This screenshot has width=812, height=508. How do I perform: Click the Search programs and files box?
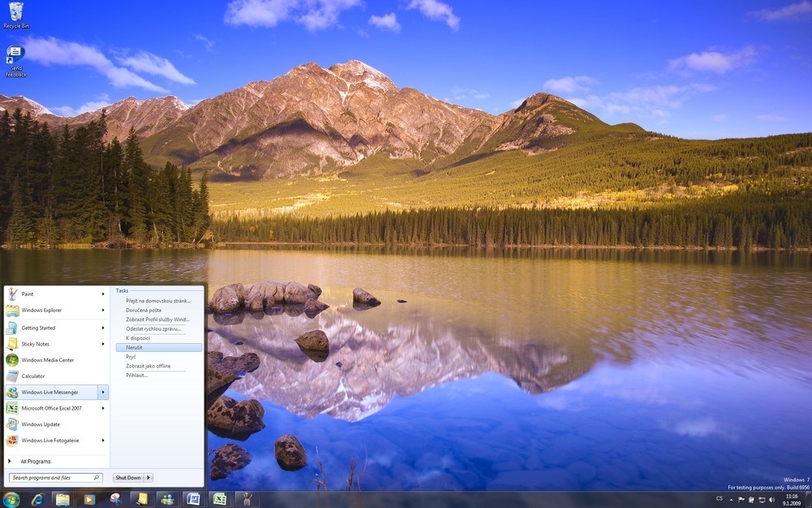click(x=55, y=477)
